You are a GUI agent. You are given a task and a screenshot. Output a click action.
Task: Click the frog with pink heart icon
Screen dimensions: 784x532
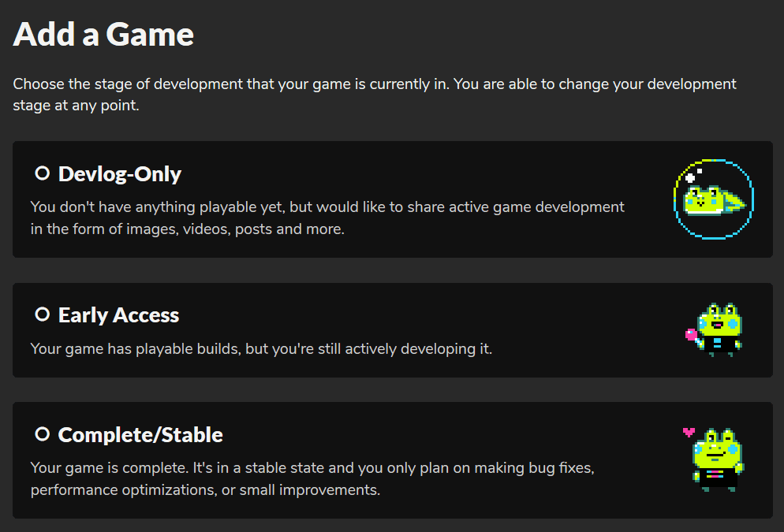[x=717, y=459]
